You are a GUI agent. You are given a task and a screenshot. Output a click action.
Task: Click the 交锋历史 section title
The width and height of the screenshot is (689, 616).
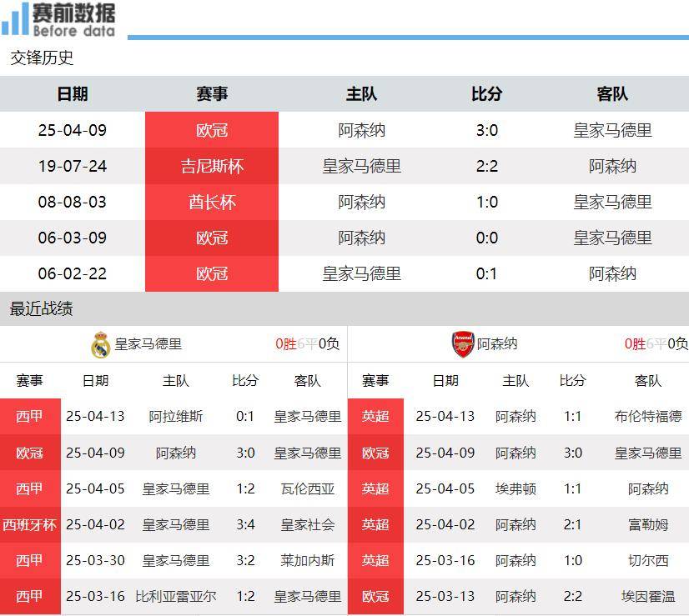(x=42, y=58)
